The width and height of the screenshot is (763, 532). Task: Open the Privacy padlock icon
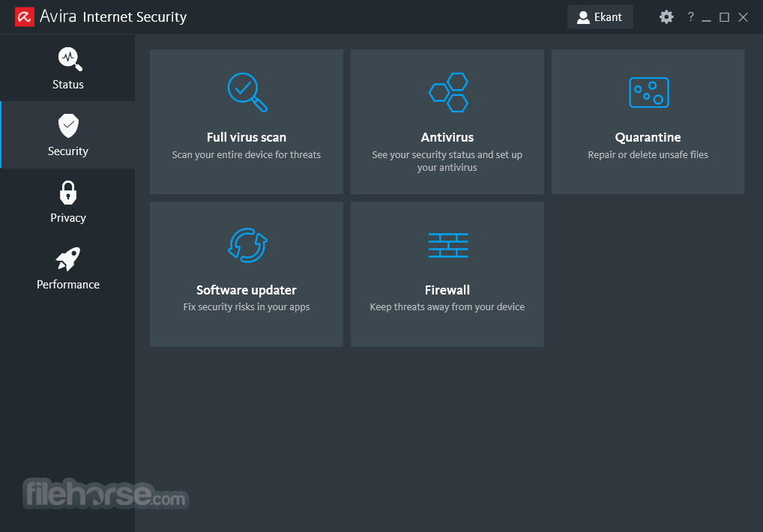pyautogui.click(x=68, y=193)
